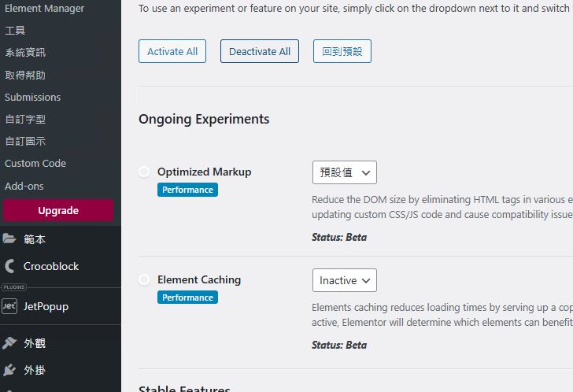Open the Element Manager menu item
The image size is (573, 392).
click(x=44, y=9)
